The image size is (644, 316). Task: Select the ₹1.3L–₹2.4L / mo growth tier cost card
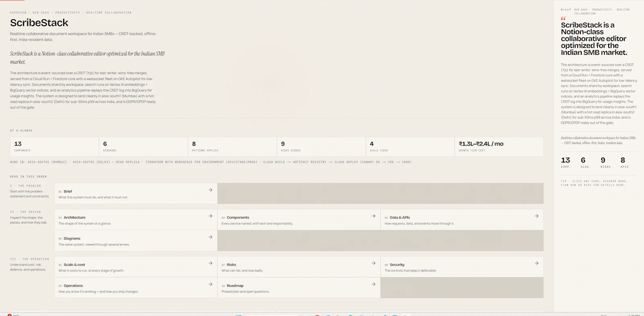499,147
